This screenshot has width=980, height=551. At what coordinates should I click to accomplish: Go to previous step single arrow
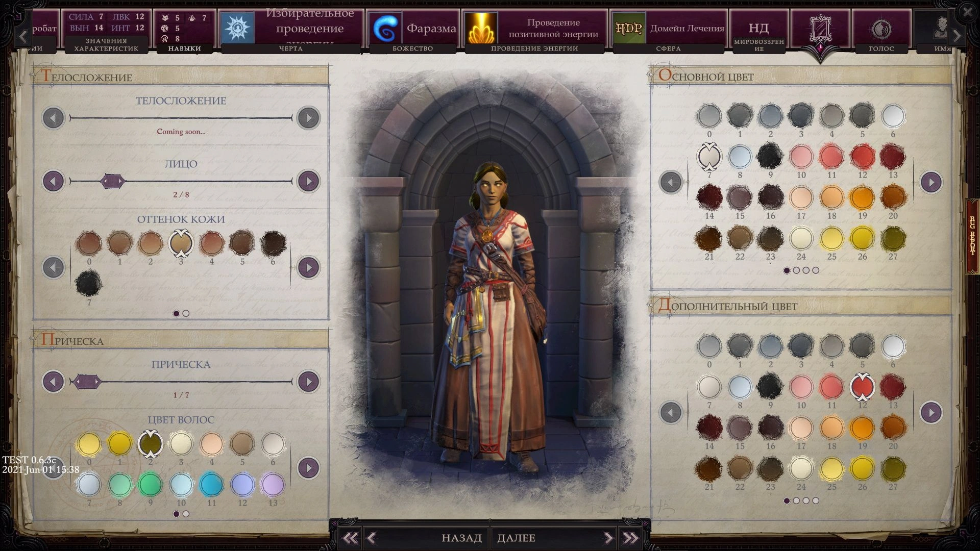372,538
